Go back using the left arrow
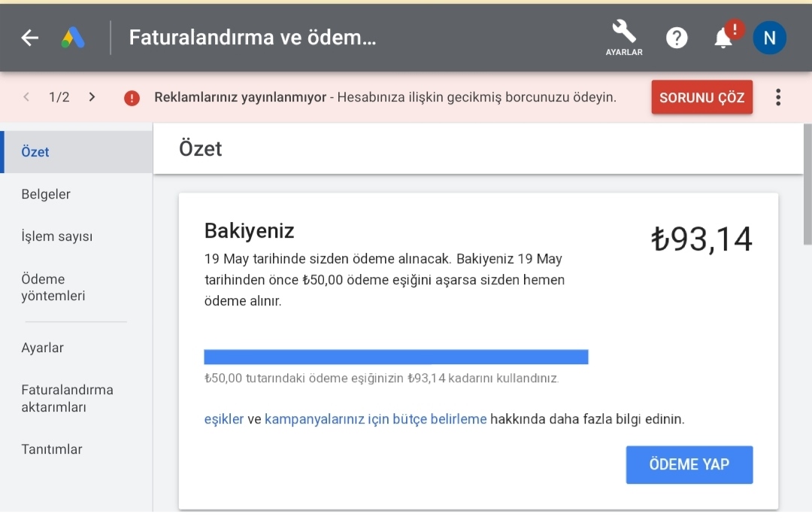The height and width of the screenshot is (520, 812). click(x=29, y=38)
